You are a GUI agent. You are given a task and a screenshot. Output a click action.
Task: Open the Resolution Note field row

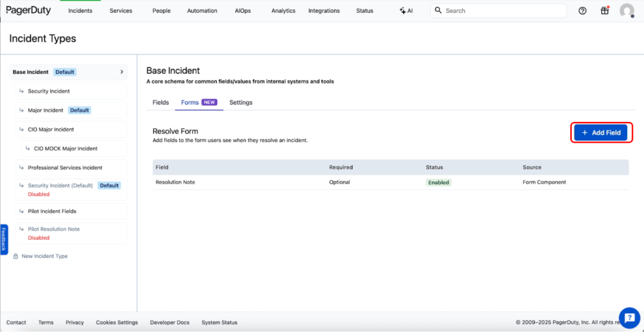[x=175, y=182]
